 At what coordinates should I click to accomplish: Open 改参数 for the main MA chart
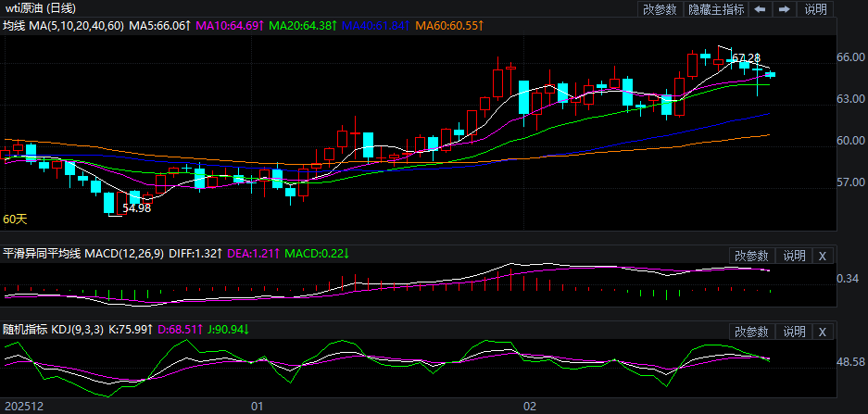(x=660, y=9)
